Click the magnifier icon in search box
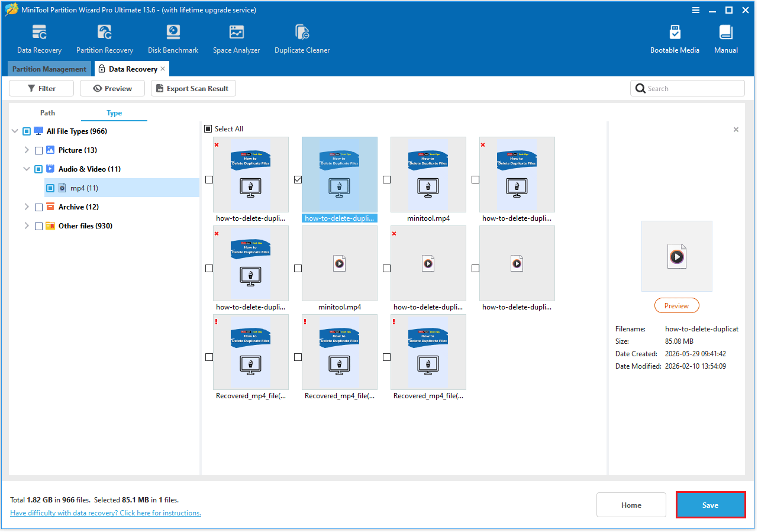This screenshot has width=758, height=532. point(640,89)
